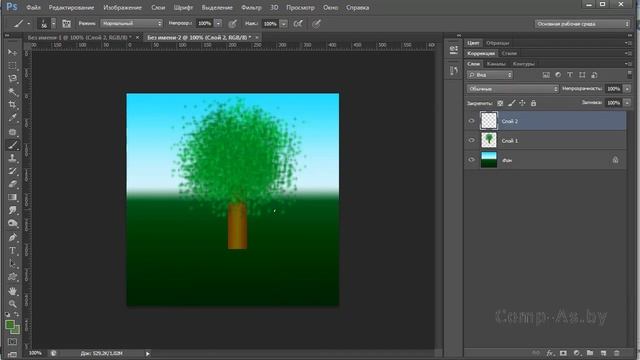Select the Dodge tool
This screenshot has width=640, height=360.
[x=12, y=223]
